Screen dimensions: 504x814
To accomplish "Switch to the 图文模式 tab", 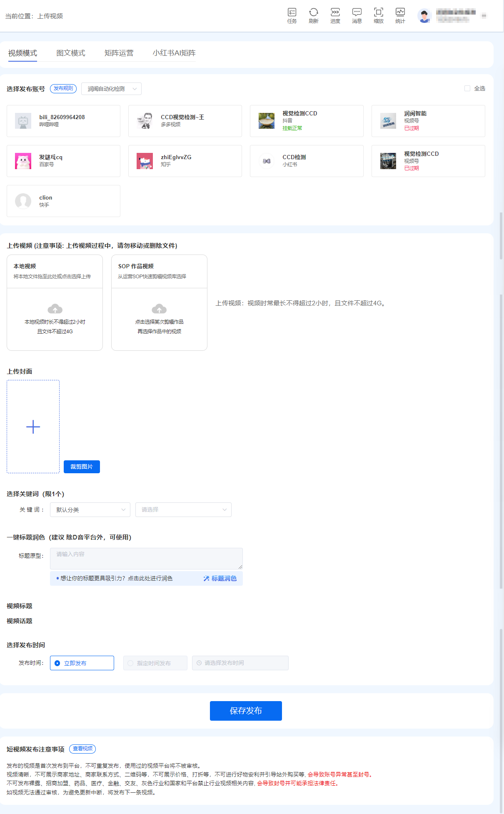I will pyautogui.click(x=71, y=53).
